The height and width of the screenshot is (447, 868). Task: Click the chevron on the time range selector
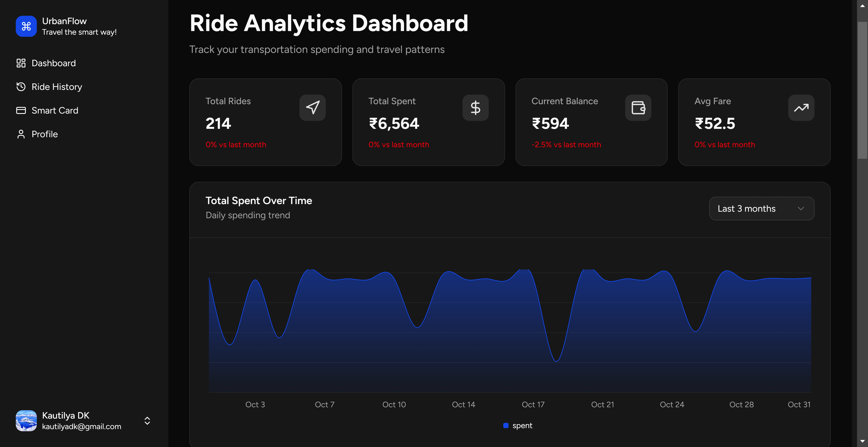point(801,209)
